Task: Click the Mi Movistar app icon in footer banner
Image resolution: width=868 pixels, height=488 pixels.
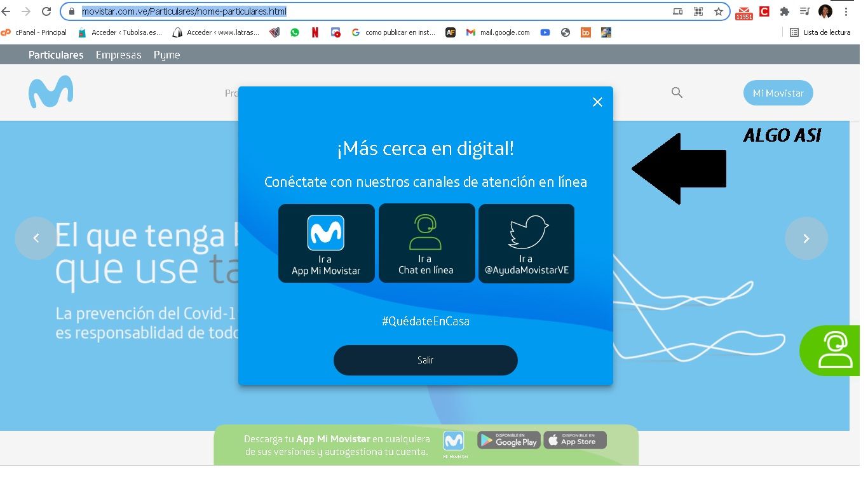Action: click(x=454, y=442)
